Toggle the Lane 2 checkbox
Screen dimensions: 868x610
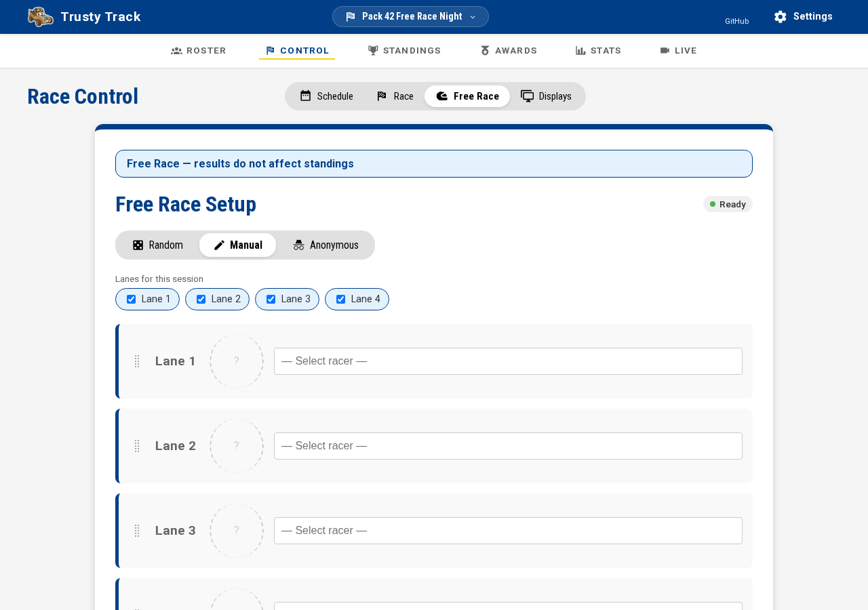coord(201,300)
